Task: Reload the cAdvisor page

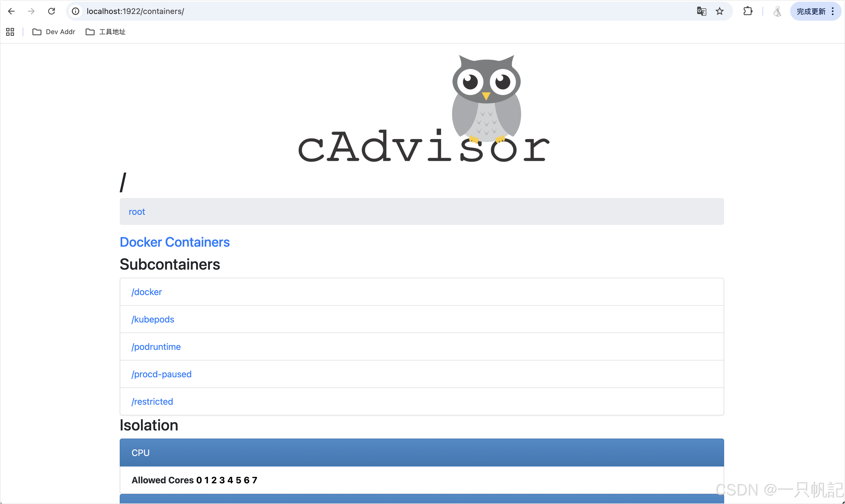Action: [51, 11]
